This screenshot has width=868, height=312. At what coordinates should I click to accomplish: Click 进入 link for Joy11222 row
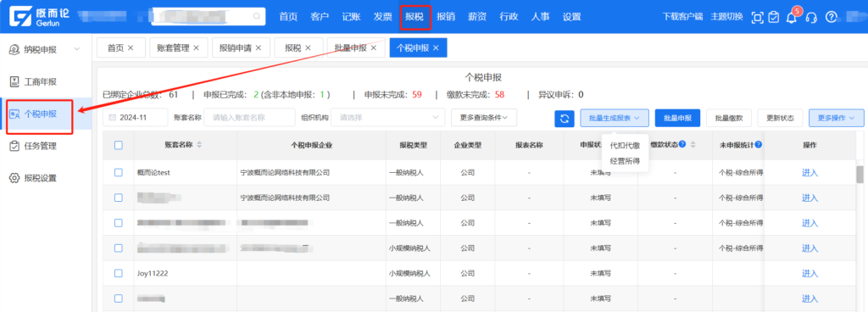(x=810, y=273)
